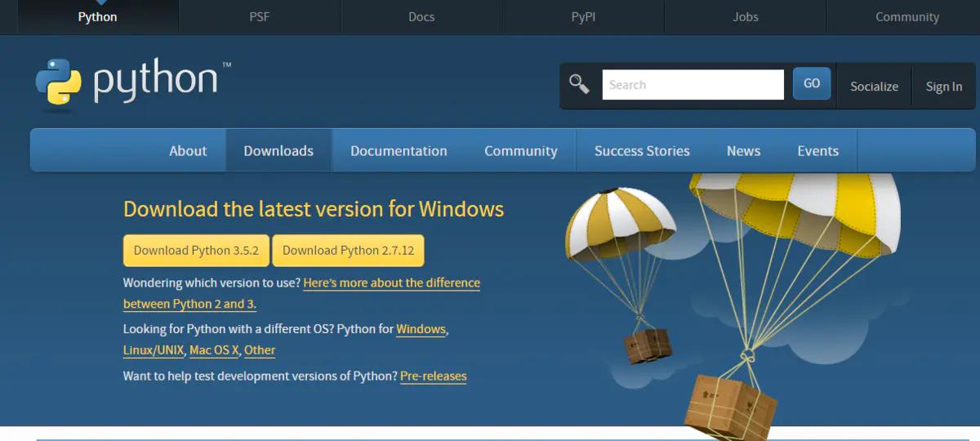Open the Sign In menu
Viewport: 980px width, 441px height.
point(943,87)
